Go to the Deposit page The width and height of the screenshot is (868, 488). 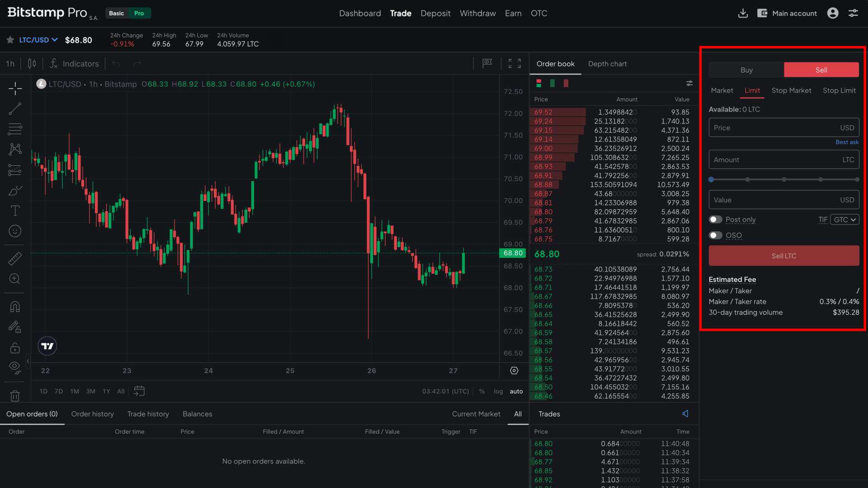[435, 13]
